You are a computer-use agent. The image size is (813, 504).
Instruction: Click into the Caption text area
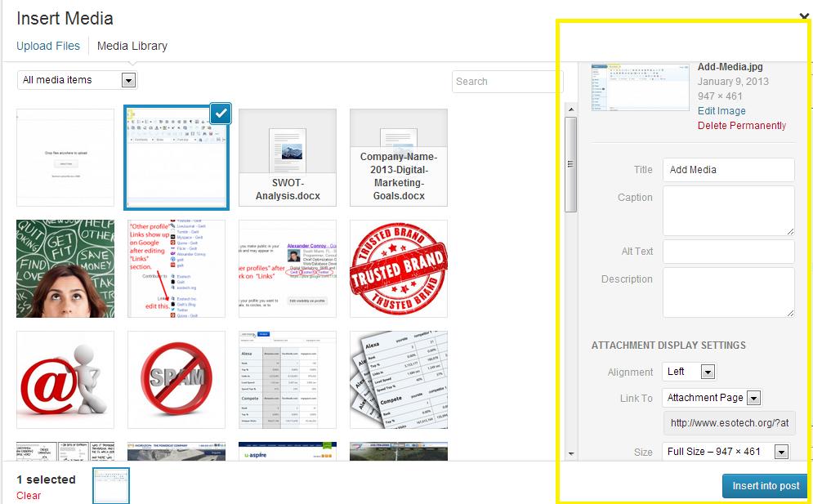click(x=729, y=211)
